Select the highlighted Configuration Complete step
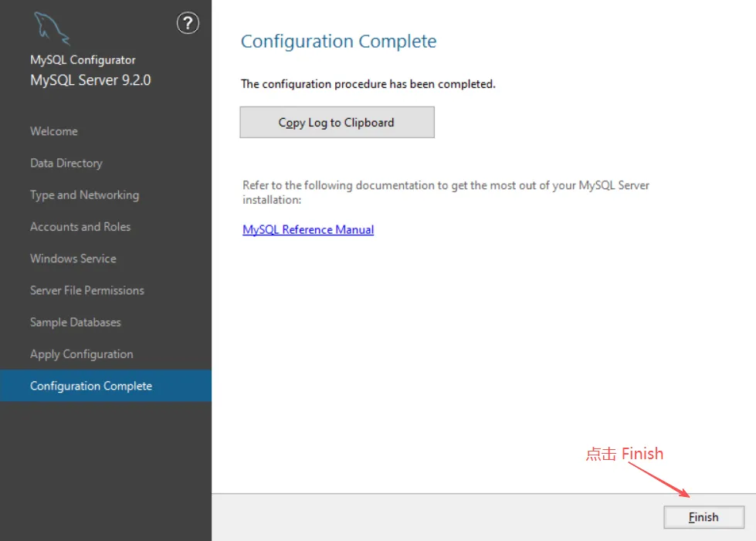This screenshot has height=541, width=756. coord(106,386)
